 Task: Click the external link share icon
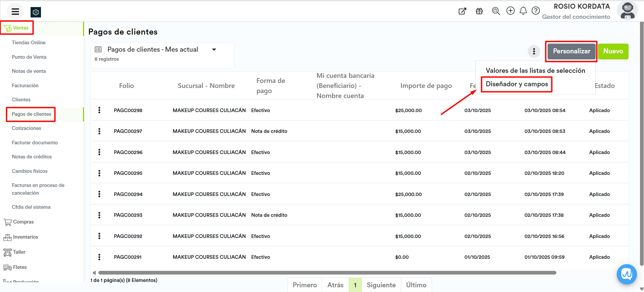pos(462,11)
